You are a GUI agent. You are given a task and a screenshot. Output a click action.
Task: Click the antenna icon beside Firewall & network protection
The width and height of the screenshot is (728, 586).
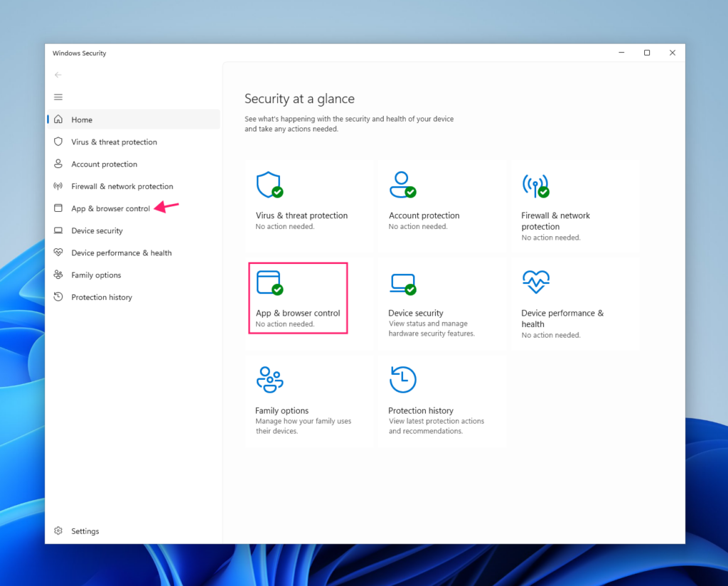coord(58,186)
